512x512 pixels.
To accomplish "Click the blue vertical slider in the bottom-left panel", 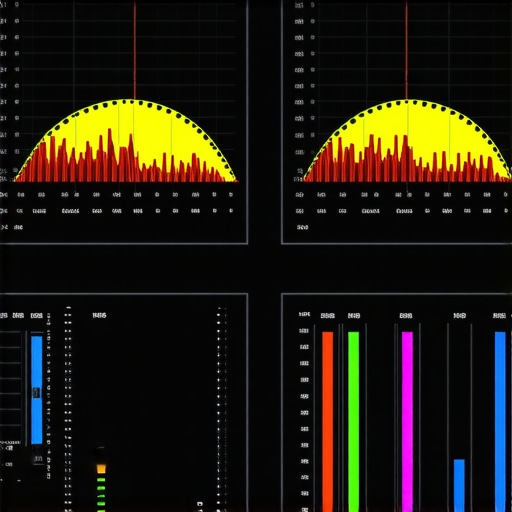I will [37, 390].
